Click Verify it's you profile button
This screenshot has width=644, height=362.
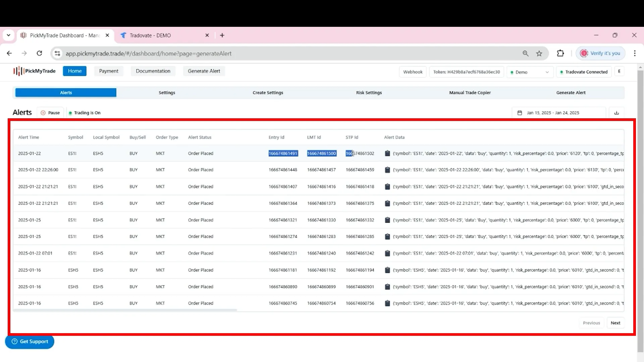point(600,53)
